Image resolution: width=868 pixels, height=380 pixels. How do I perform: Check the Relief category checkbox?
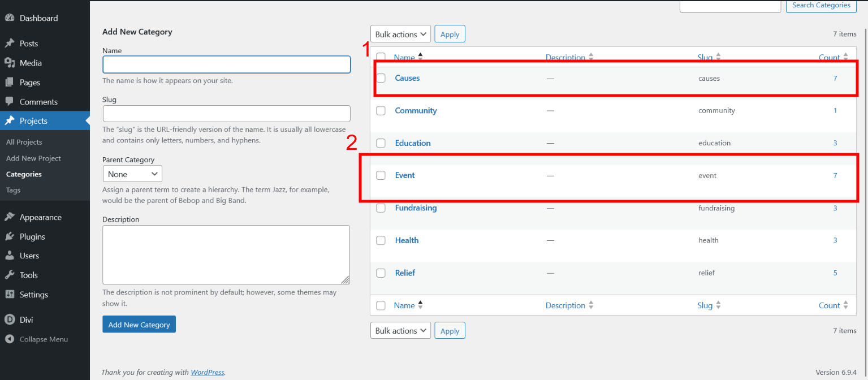click(x=381, y=273)
